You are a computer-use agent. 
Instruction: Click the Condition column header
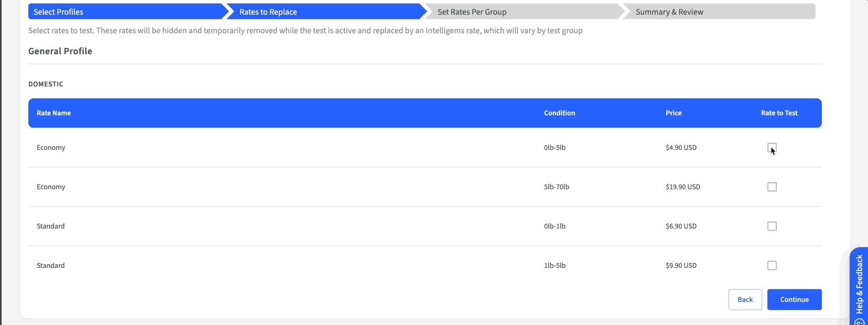tap(559, 113)
